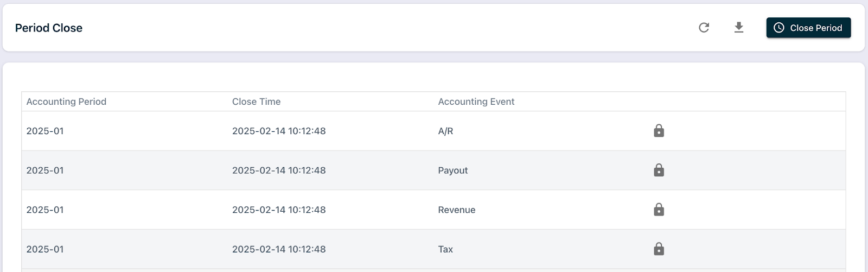This screenshot has width=868, height=272.
Task: Select the Payout accounting event cell
Action: (x=452, y=170)
